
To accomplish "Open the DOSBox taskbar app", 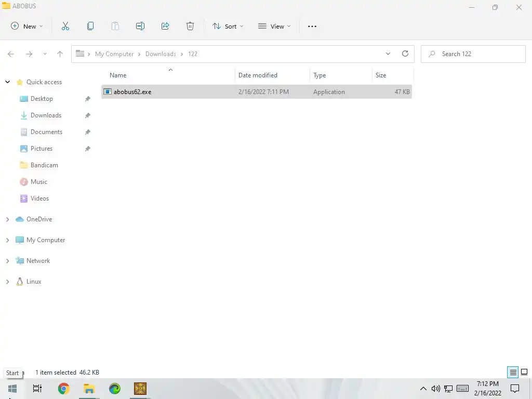I will point(140,389).
